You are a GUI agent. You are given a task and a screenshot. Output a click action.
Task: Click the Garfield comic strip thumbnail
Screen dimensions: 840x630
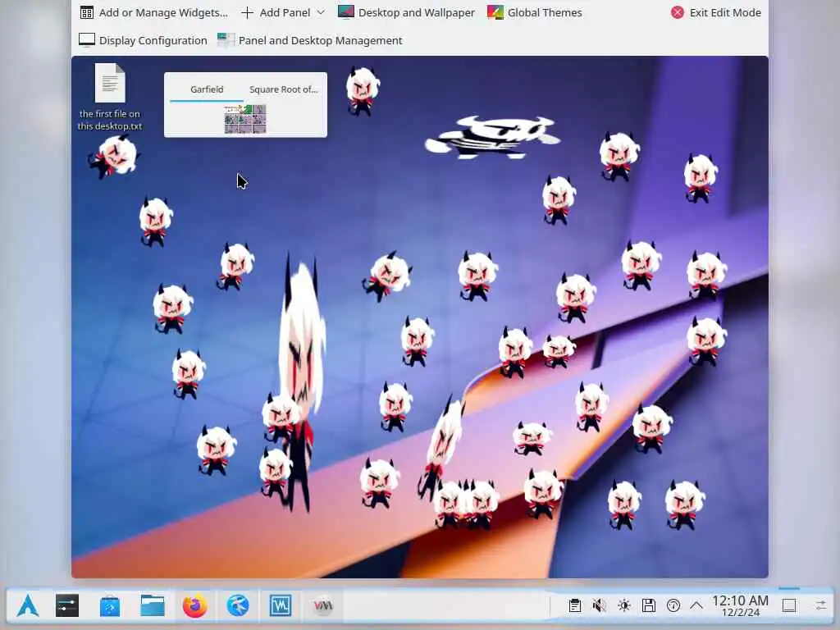click(x=245, y=119)
